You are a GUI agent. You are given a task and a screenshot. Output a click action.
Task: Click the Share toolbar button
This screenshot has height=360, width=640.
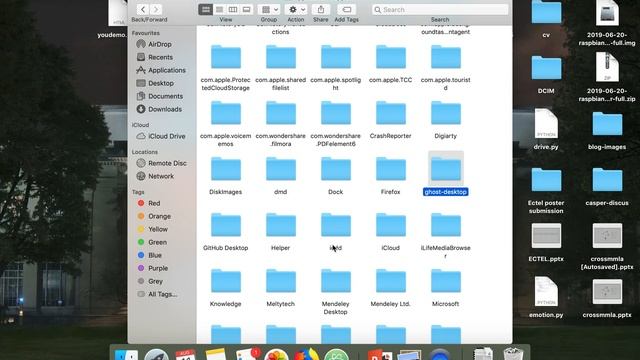point(321,9)
